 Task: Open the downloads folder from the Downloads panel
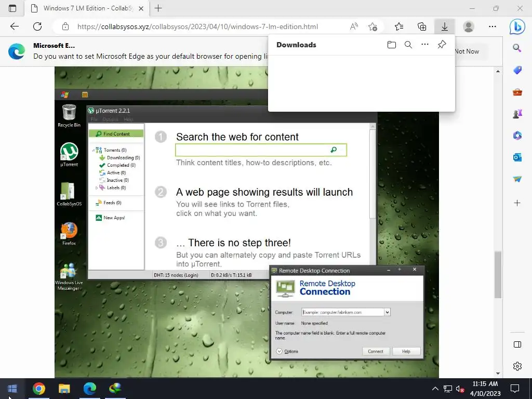(392, 45)
